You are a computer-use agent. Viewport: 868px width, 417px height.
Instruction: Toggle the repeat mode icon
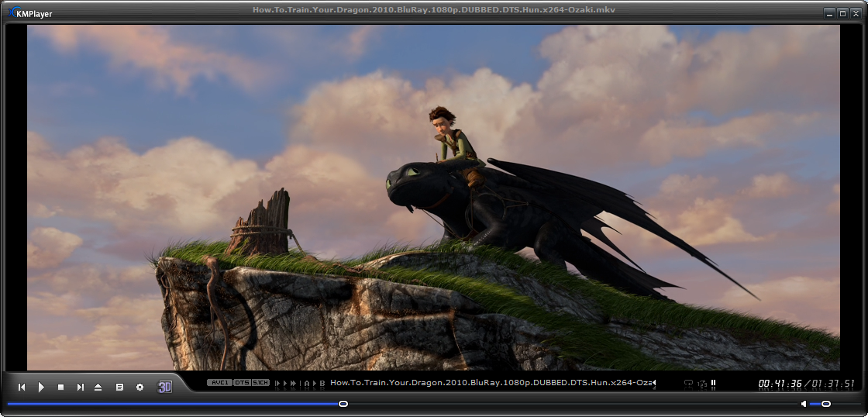coord(689,383)
